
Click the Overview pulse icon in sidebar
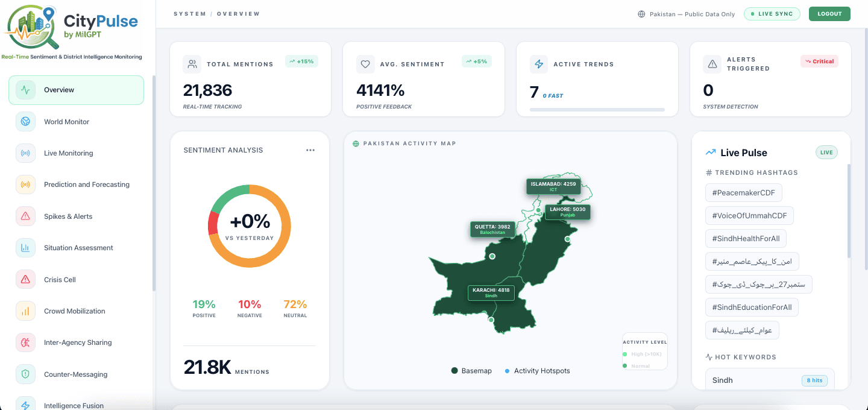(x=25, y=90)
